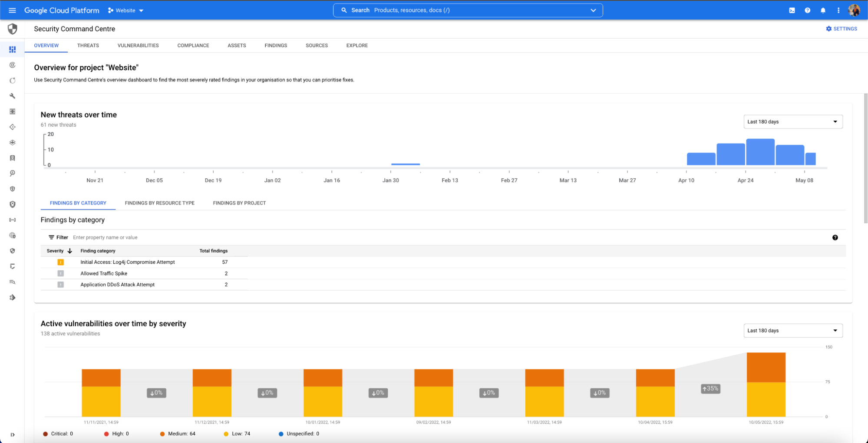Click the Unspecified legend blue dot
The width and height of the screenshot is (868, 443).
point(281,434)
